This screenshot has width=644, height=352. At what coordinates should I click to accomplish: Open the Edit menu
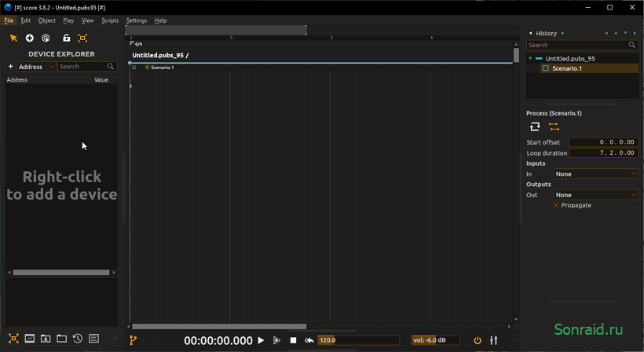point(25,20)
